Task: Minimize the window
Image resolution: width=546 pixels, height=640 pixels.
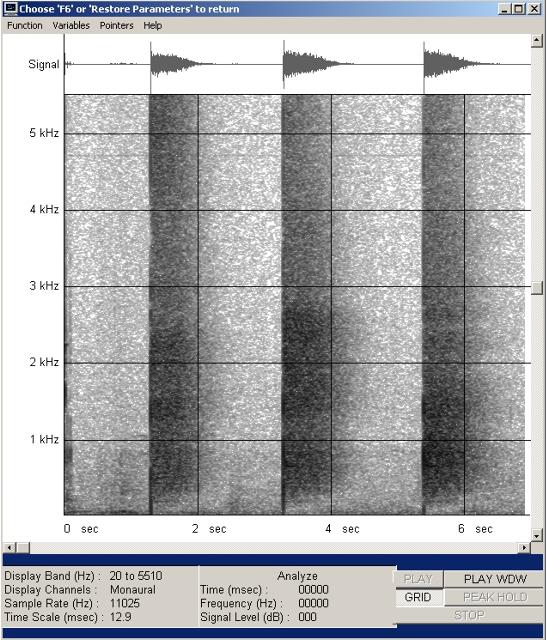Action: click(504, 9)
